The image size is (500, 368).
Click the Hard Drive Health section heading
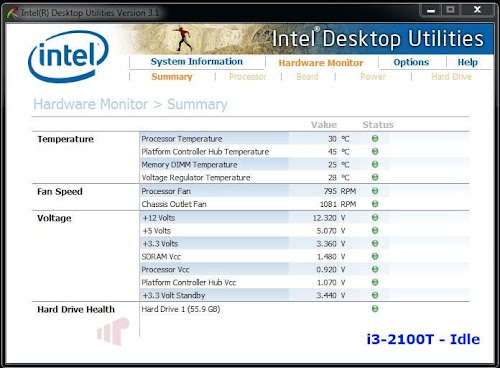(76, 309)
